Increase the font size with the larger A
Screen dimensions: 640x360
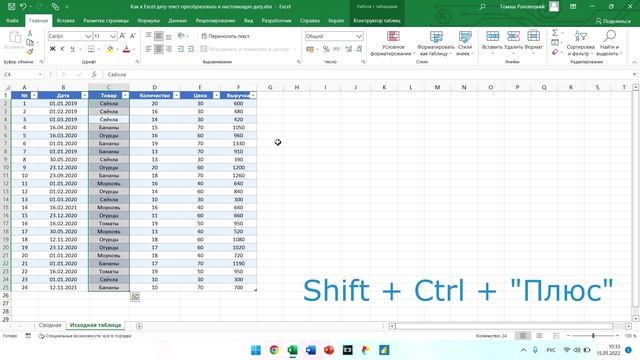[x=123, y=36]
